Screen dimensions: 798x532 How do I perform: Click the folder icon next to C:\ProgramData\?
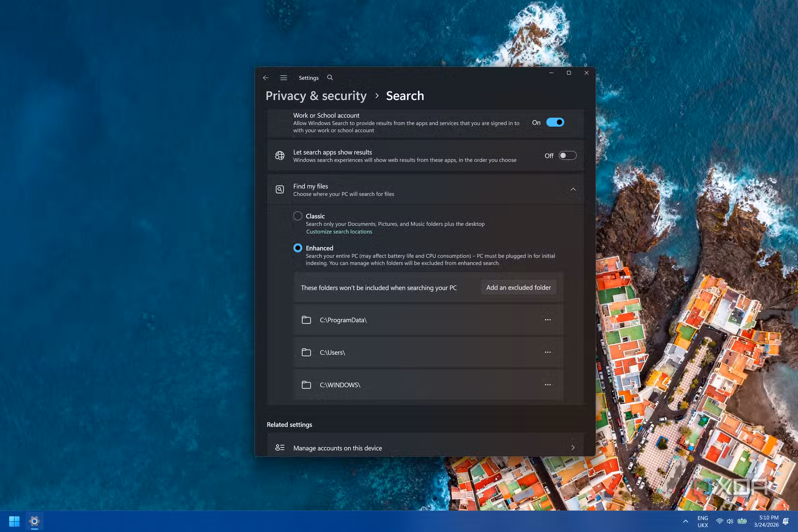pyautogui.click(x=306, y=320)
